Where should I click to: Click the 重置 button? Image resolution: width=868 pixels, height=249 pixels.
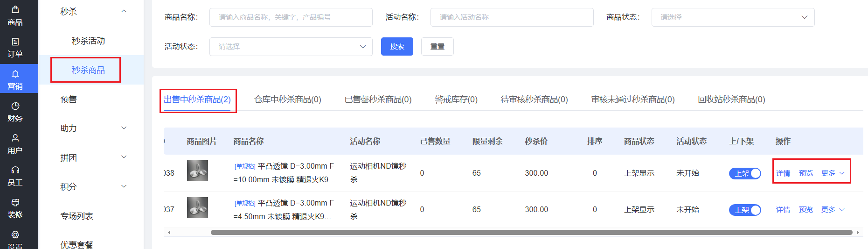[437, 47]
